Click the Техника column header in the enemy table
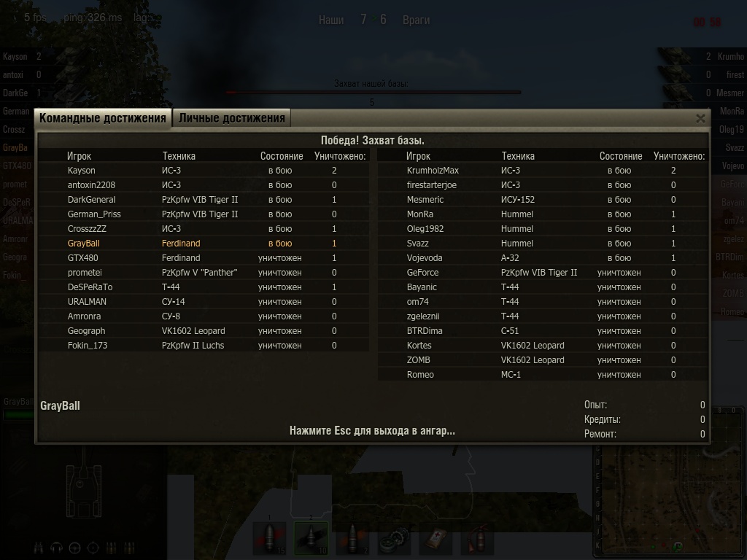Viewport: 747px width, 560px height. 518,156
